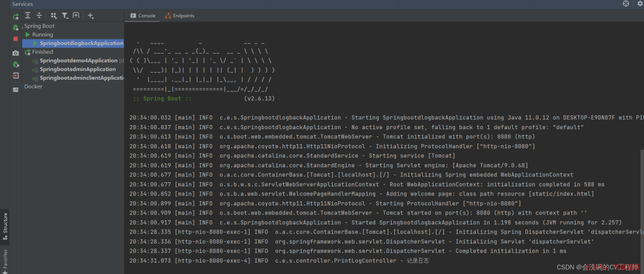Switch to the Endpoints tab
644x274 pixels.
point(179,15)
